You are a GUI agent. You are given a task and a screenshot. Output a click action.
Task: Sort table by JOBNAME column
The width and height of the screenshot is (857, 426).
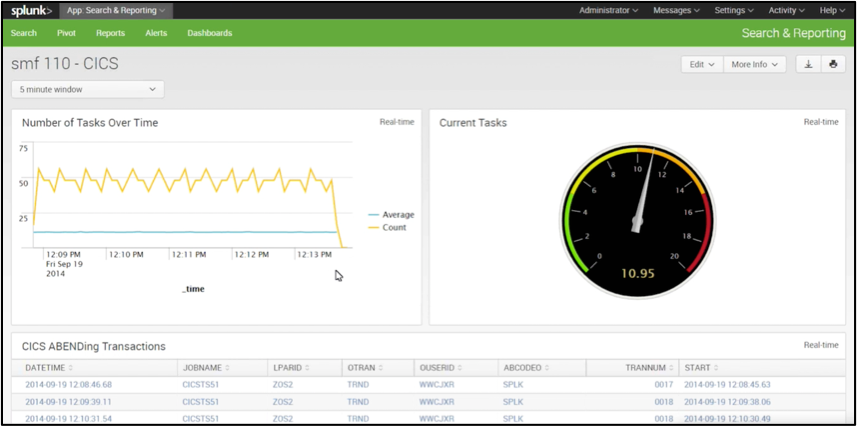(206, 368)
